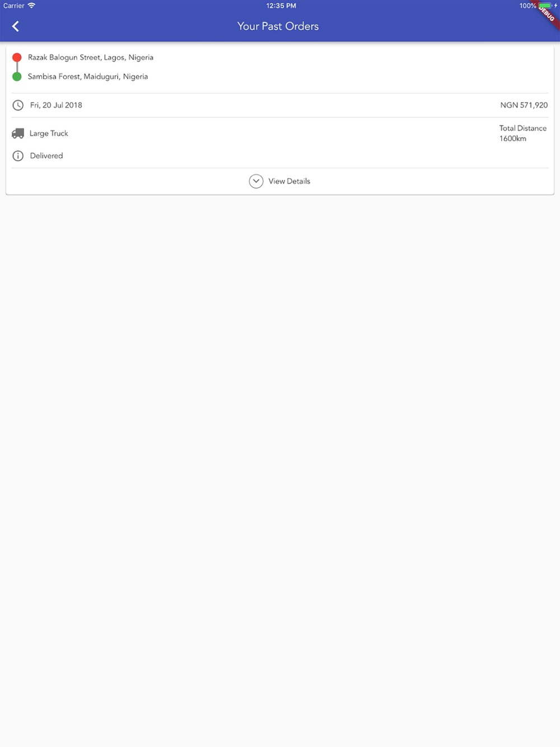Click the Fri, 20 Jul 2018 date
Screen dimensions: 560x747
(x=56, y=105)
